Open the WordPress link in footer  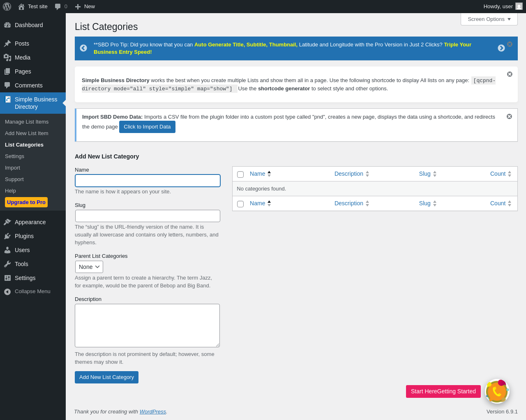(153, 412)
